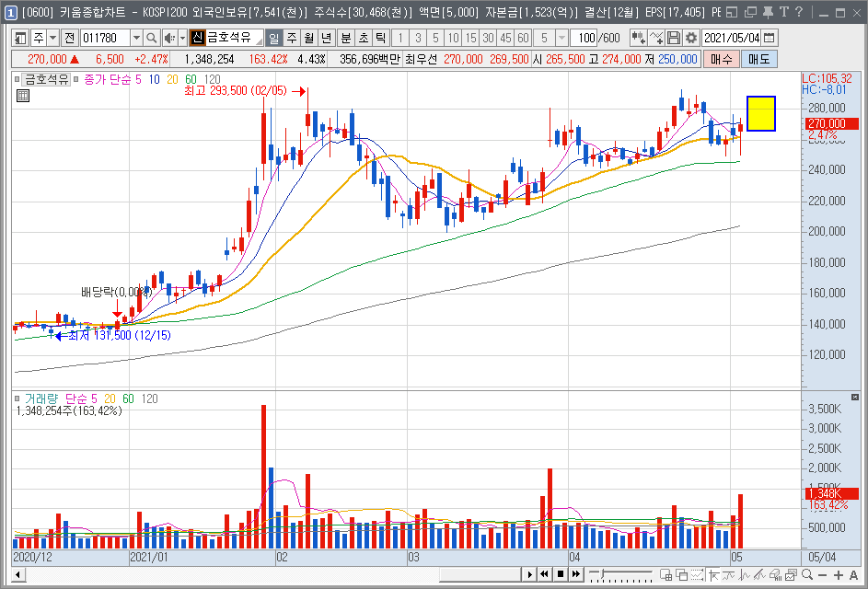Viewport: 868px width, 589px height.
Task: Click the first bottom toolbar icon with grid window
Action: click(666, 574)
